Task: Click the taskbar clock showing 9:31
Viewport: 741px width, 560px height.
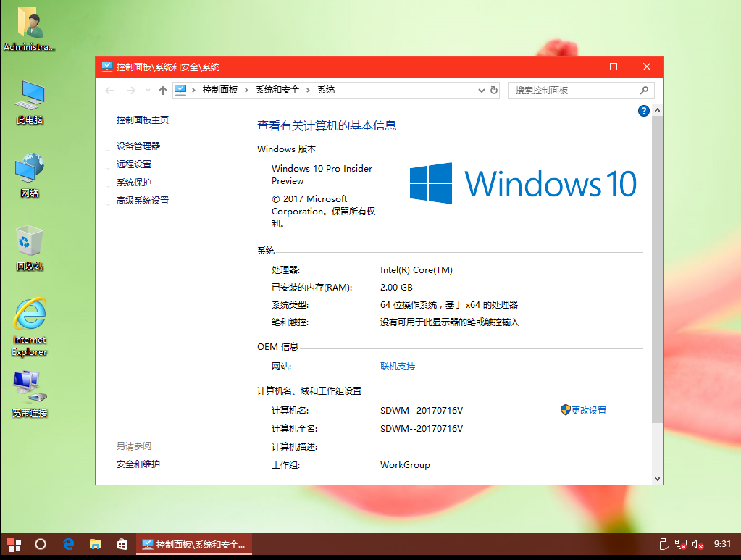Action: tap(722, 544)
